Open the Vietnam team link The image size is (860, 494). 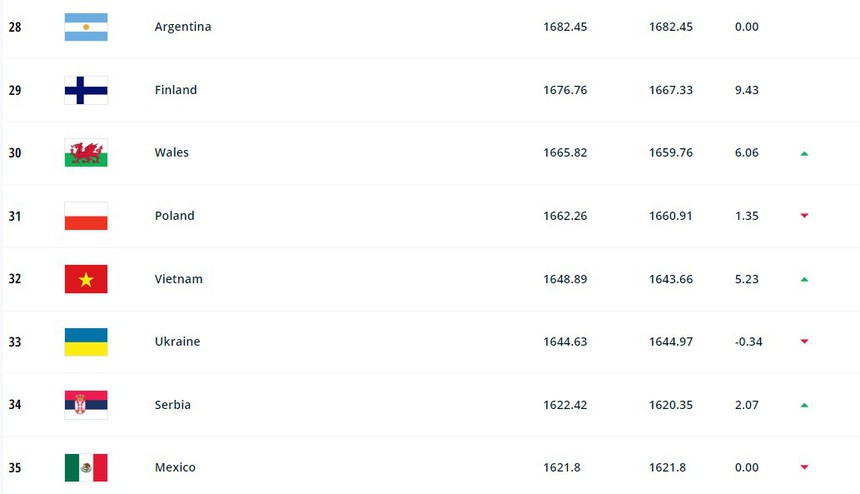pyautogui.click(x=179, y=279)
